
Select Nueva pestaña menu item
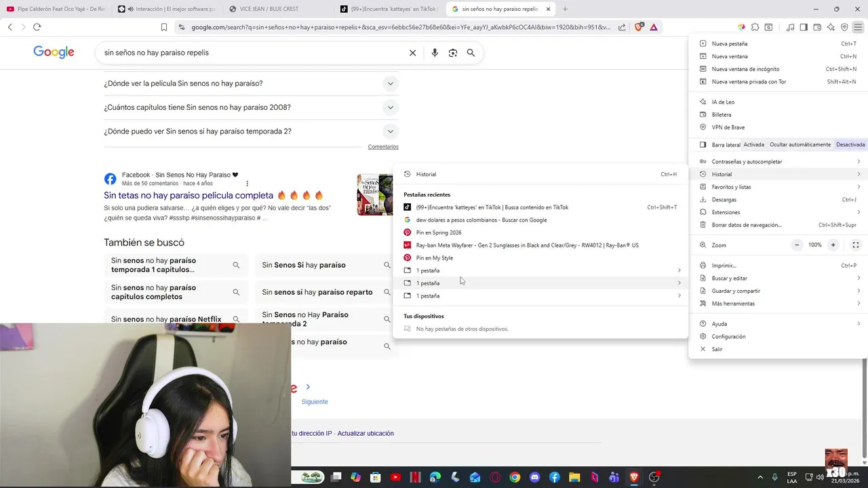pos(778,43)
